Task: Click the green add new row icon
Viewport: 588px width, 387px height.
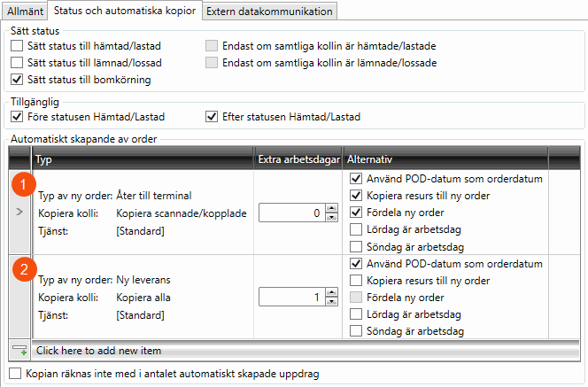Action: pyautogui.click(x=19, y=350)
